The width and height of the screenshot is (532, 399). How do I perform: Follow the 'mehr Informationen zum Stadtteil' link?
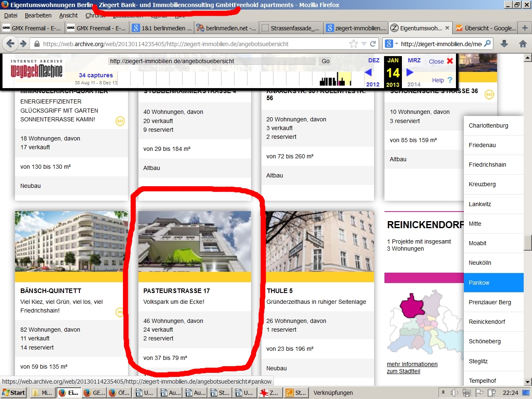click(411, 367)
